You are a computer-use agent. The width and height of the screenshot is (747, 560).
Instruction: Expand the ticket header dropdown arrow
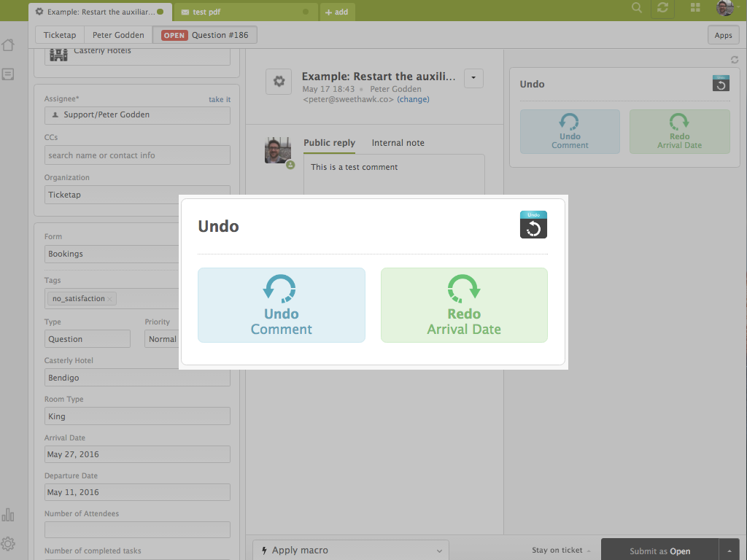(473, 78)
